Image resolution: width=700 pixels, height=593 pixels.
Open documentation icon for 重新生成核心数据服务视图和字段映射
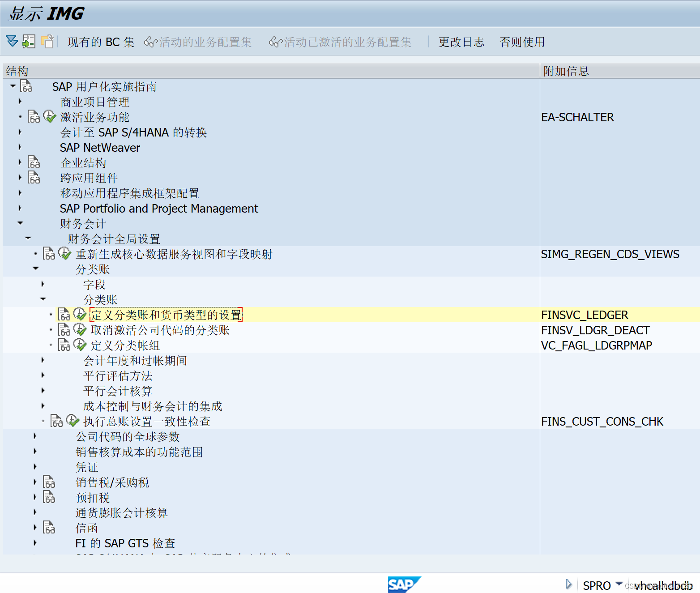(x=49, y=254)
